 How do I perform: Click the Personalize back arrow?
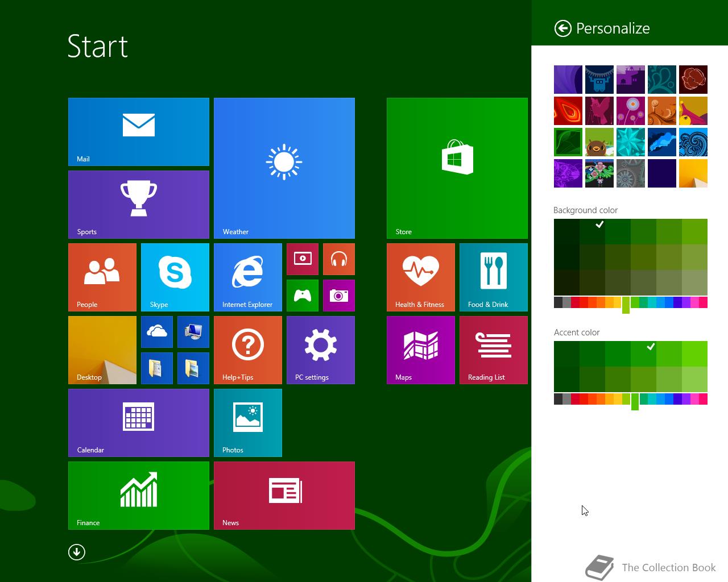click(x=562, y=28)
